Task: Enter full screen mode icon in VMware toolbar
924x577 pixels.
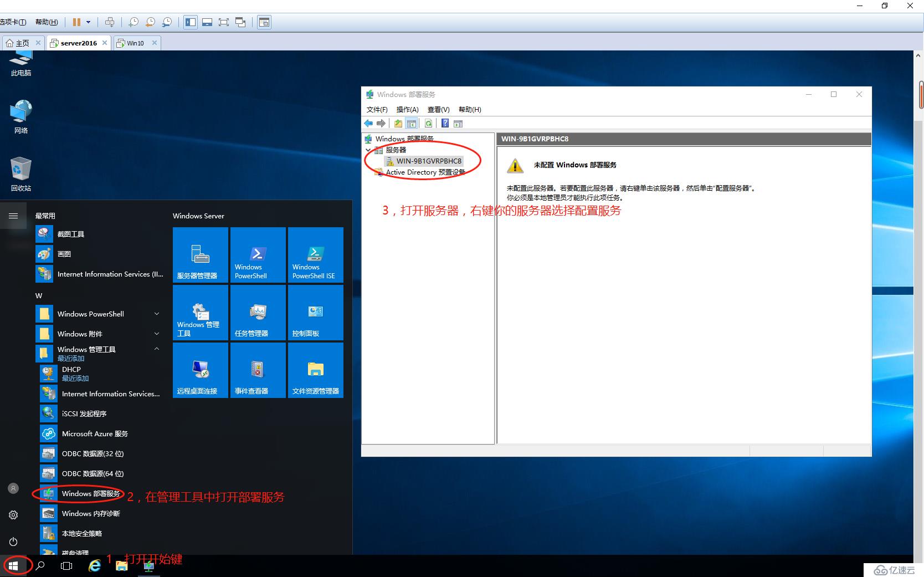Action: coord(224,22)
